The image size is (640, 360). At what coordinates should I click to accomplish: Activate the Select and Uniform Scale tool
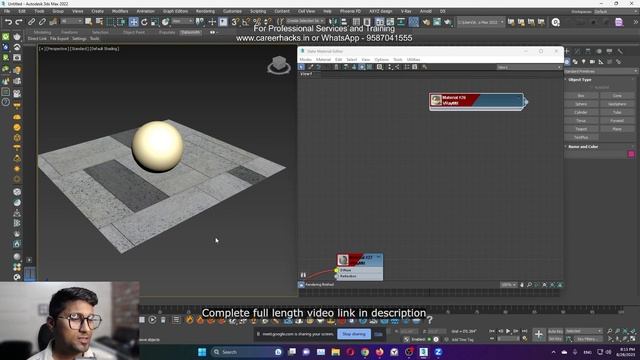[155, 22]
